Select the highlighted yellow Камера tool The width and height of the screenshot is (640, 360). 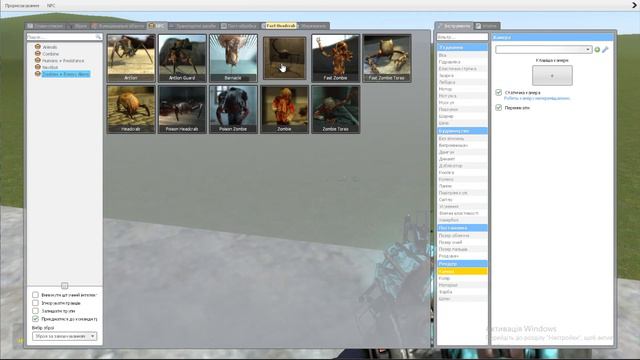point(462,271)
